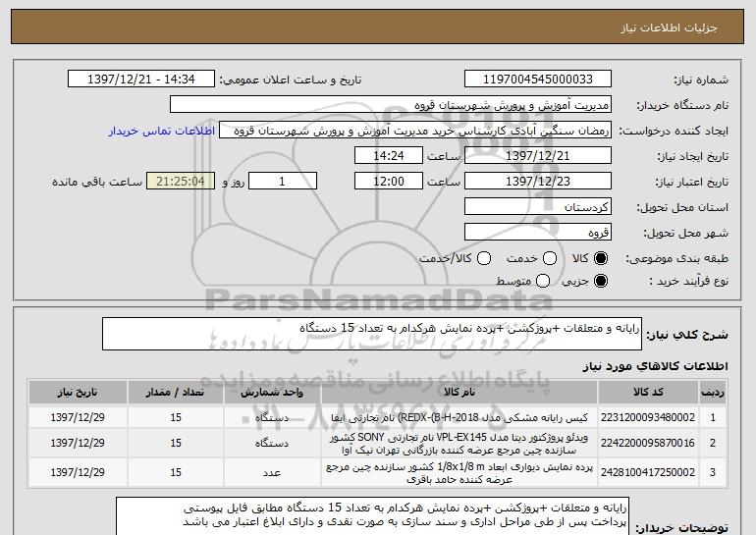The height and width of the screenshot is (535, 756).
Task: Click item code 2231200093480002
Action: coord(648,417)
